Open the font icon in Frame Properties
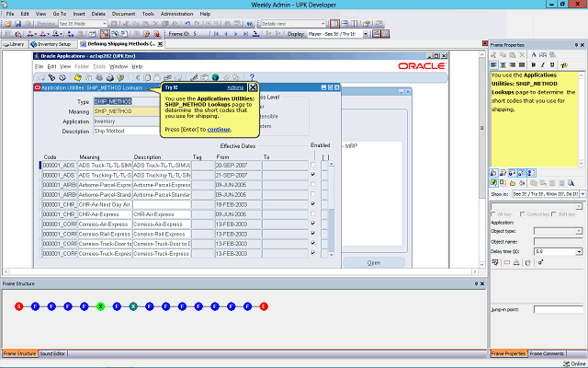The height and width of the screenshot is (368, 588). pyautogui.click(x=533, y=55)
